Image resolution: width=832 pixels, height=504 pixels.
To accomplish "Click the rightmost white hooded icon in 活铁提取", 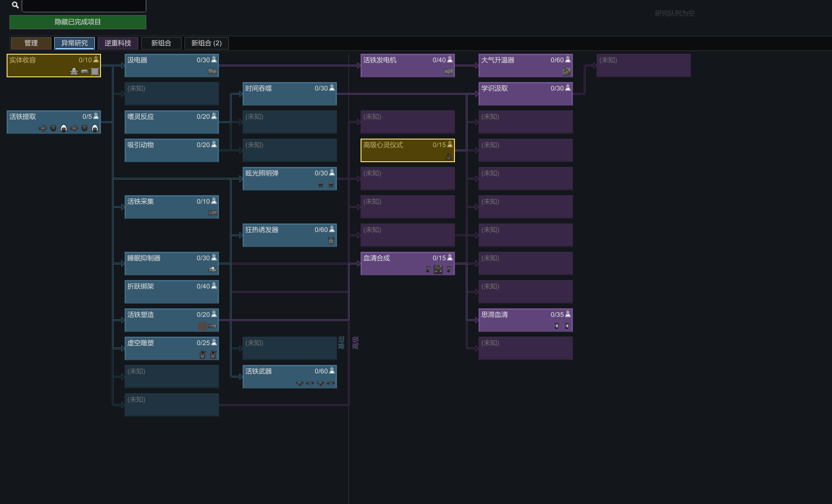I will click(95, 128).
